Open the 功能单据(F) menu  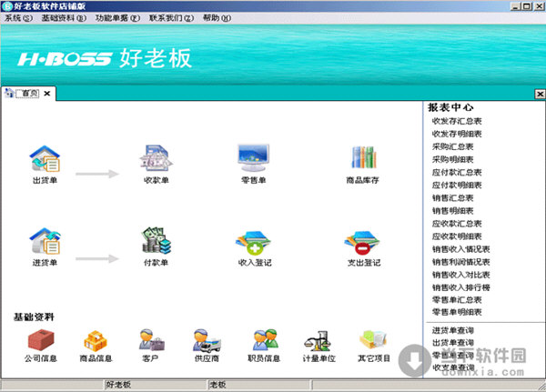[117, 18]
